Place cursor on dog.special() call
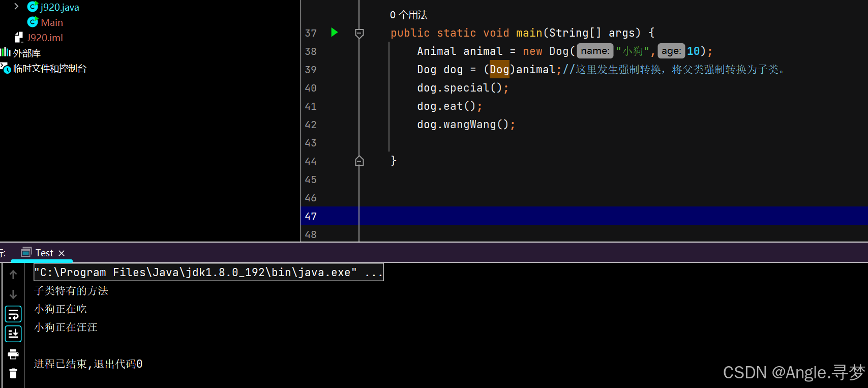868x388 pixels. (x=462, y=88)
